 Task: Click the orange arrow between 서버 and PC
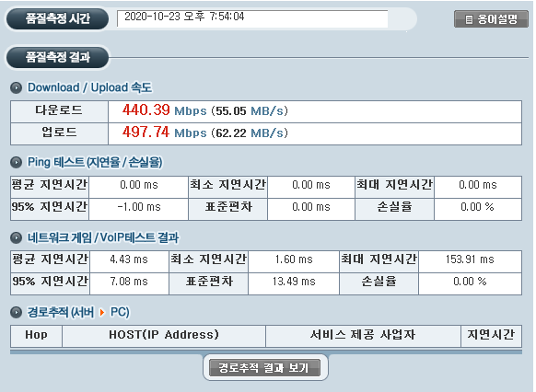[102, 312]
